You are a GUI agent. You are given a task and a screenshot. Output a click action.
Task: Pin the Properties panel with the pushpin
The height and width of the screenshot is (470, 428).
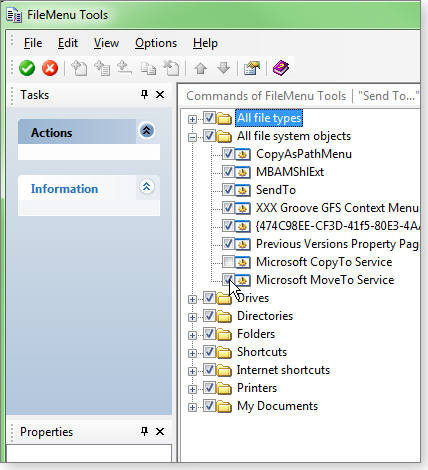point(144,432)
